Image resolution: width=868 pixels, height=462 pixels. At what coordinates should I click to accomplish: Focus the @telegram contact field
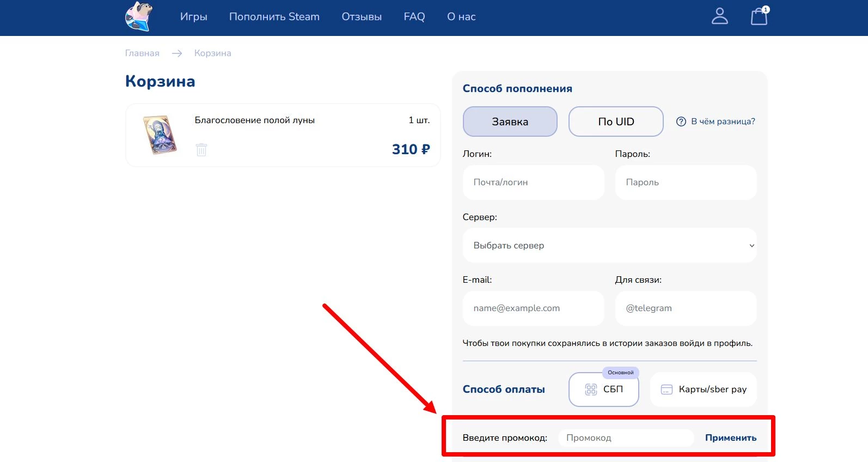coord(686,308)
